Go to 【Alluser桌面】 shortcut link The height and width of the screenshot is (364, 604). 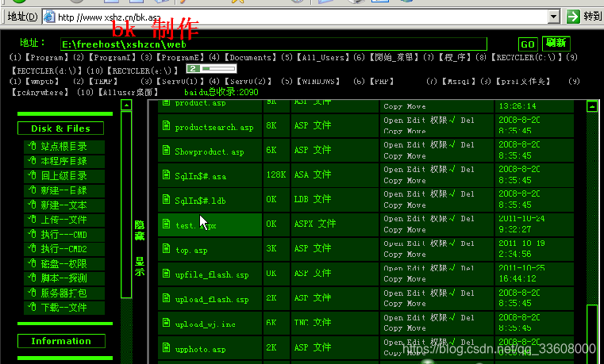(128, 92)
